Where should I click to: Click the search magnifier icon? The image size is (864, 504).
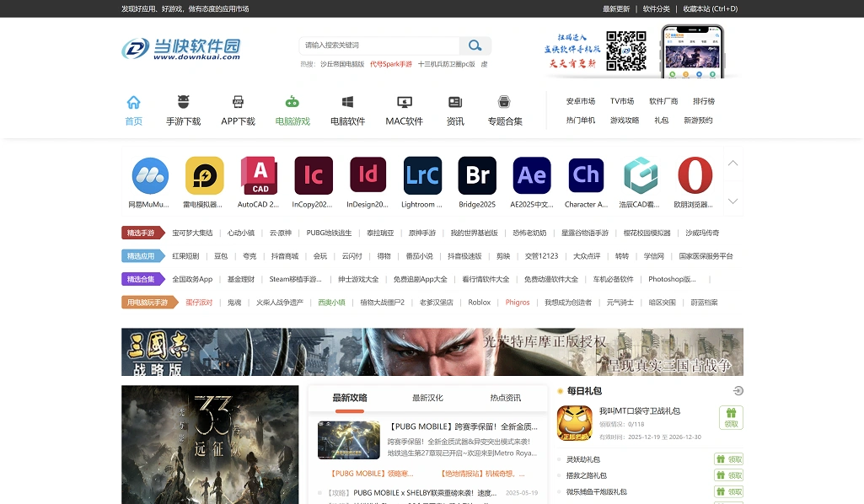[475, 46]
